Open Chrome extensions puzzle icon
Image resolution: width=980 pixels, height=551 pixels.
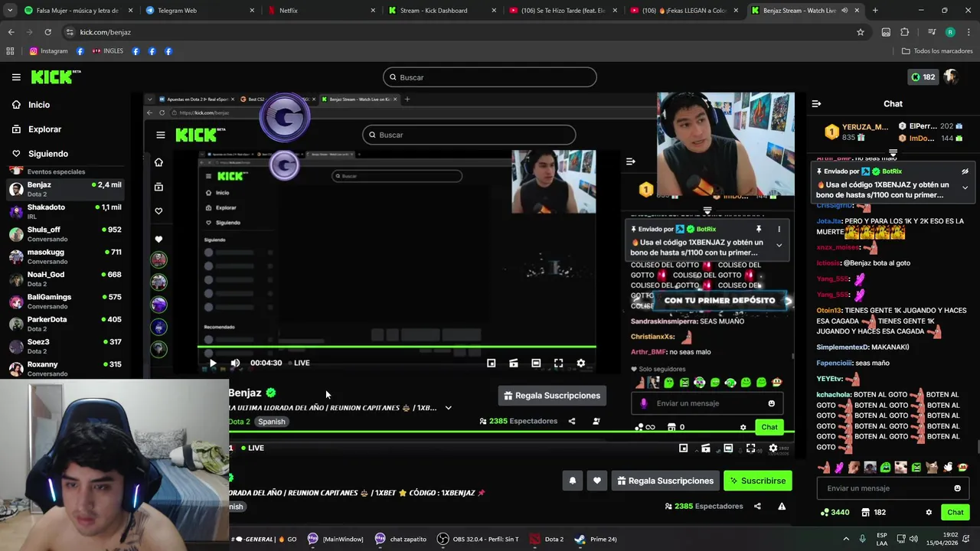pyautogui.click(x=905, y=32)
